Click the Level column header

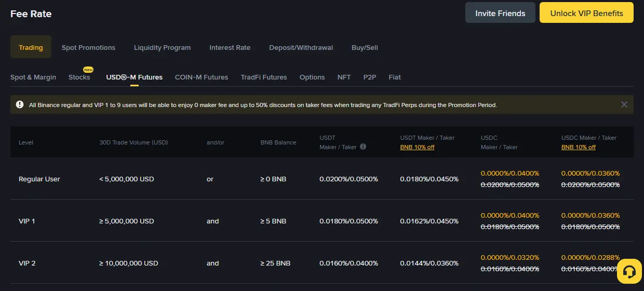[x=26, y=142]
